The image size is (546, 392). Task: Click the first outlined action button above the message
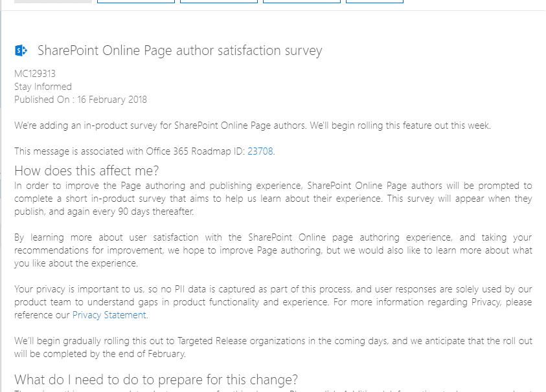tap(135, 1)
